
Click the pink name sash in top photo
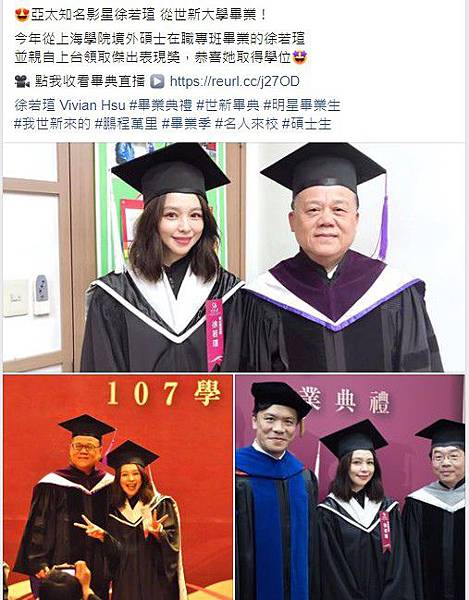(x=215, y=335)
